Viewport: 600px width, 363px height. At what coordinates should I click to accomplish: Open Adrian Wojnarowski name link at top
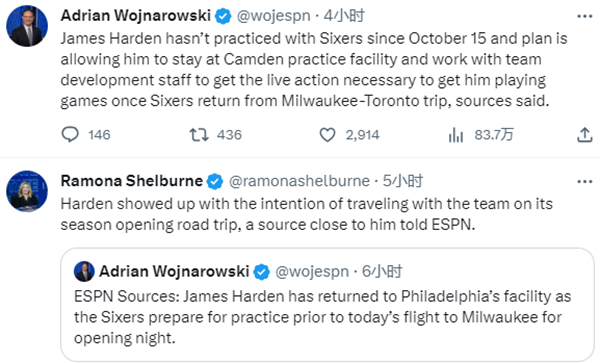[136, 16]
